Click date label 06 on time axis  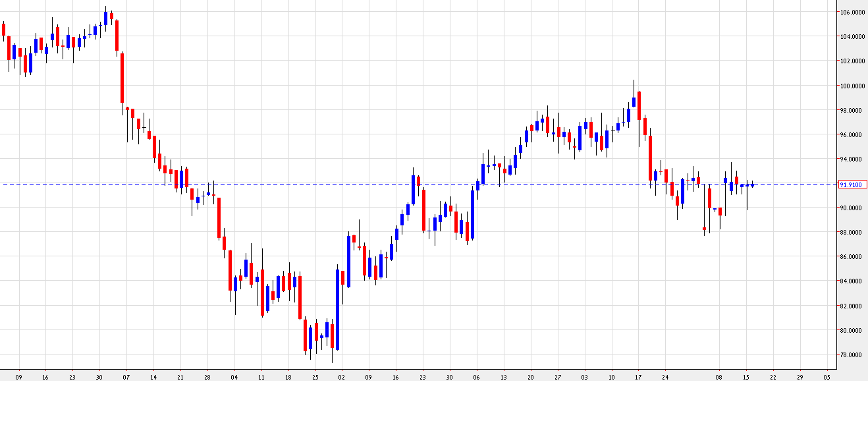click(x=476, y=378)
